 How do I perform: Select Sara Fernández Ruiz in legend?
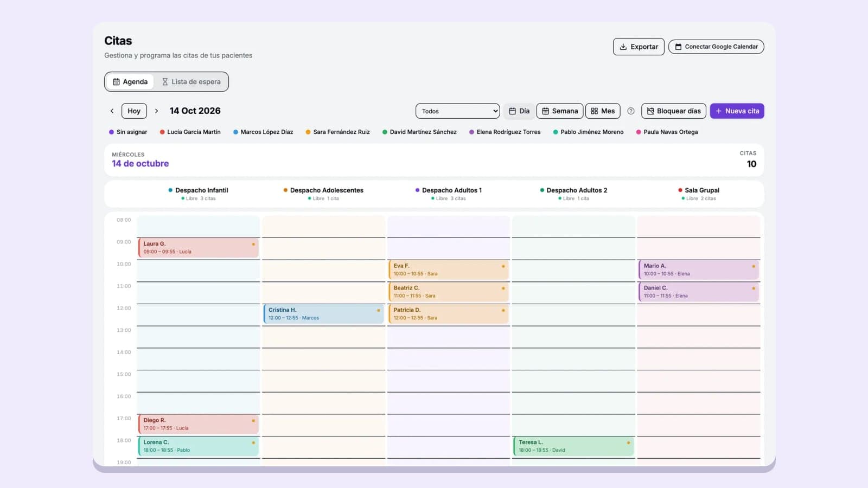[337, 132]
